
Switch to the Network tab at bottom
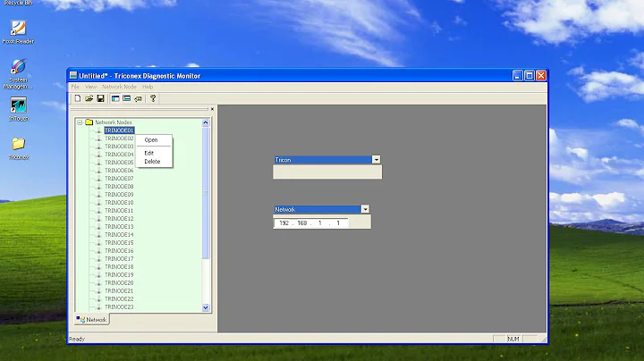pos(91,320)
